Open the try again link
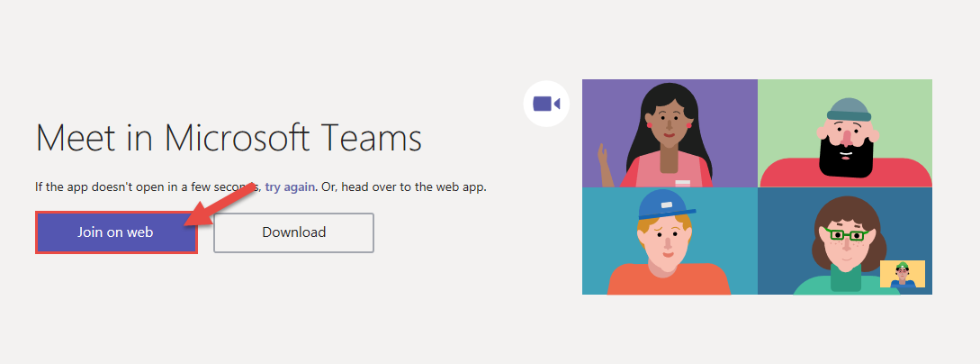The height and width of the screenshot is (364, 980). click(x=290, y=187)
